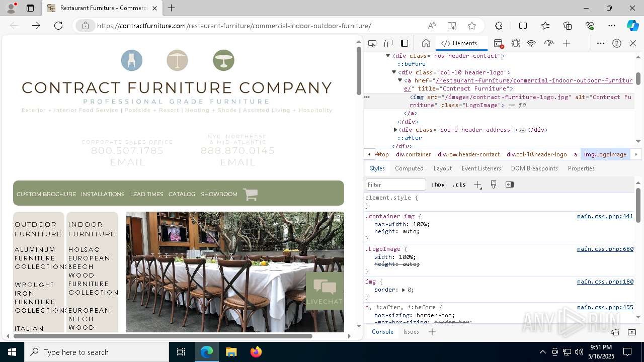
Task: Expand the border property shorthand triangle
Action: [x=404, y=290]
